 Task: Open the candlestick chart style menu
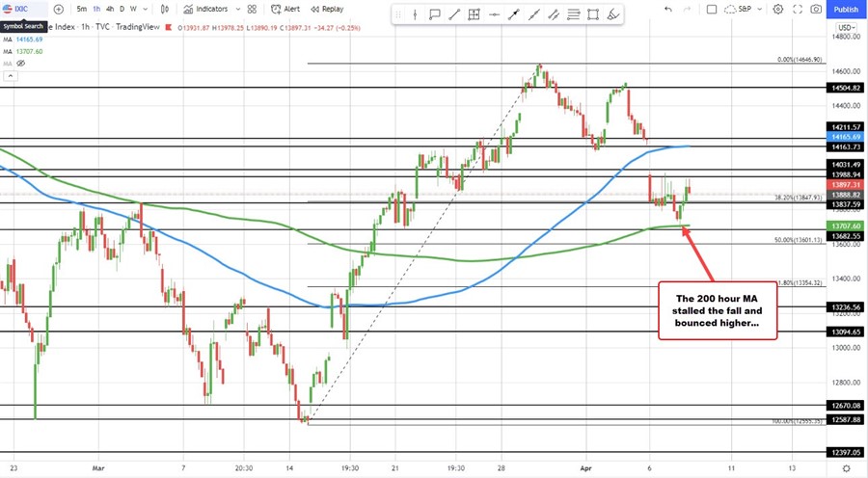[x=164, y=9]
